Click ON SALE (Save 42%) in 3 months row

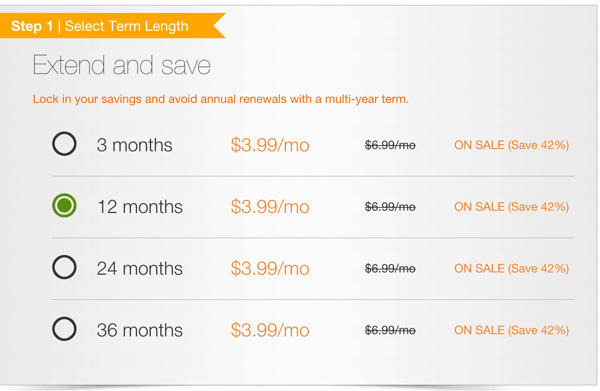(x=512, y=145)
